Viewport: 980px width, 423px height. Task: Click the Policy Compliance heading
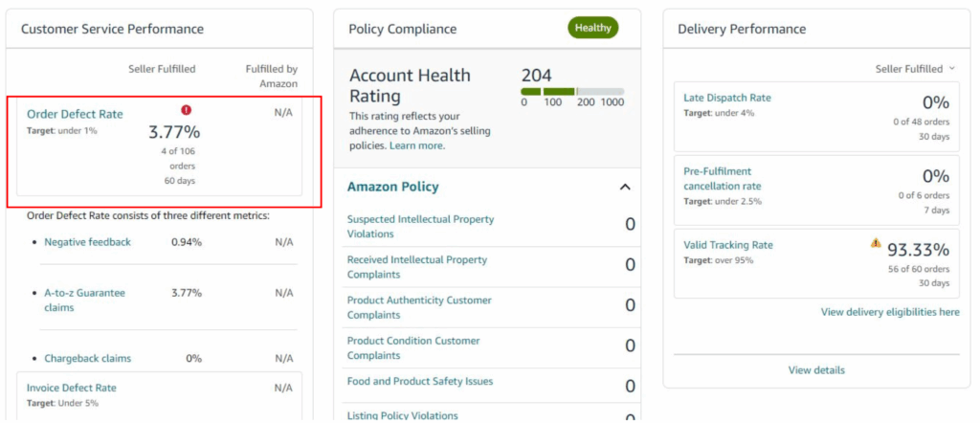(x=403, y=29)
